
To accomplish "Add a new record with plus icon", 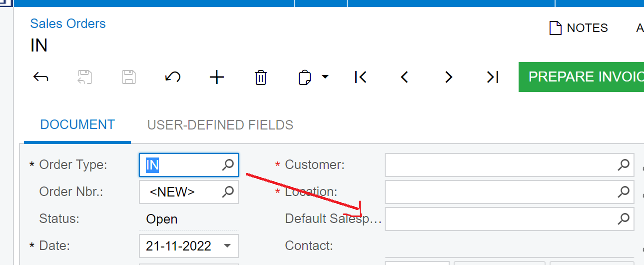I will [217, 77].
